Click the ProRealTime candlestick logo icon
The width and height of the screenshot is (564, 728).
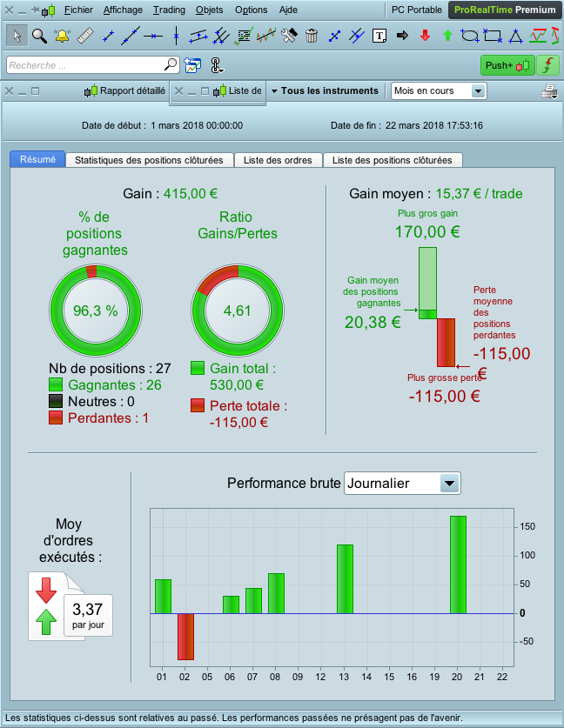coord(49,10)
